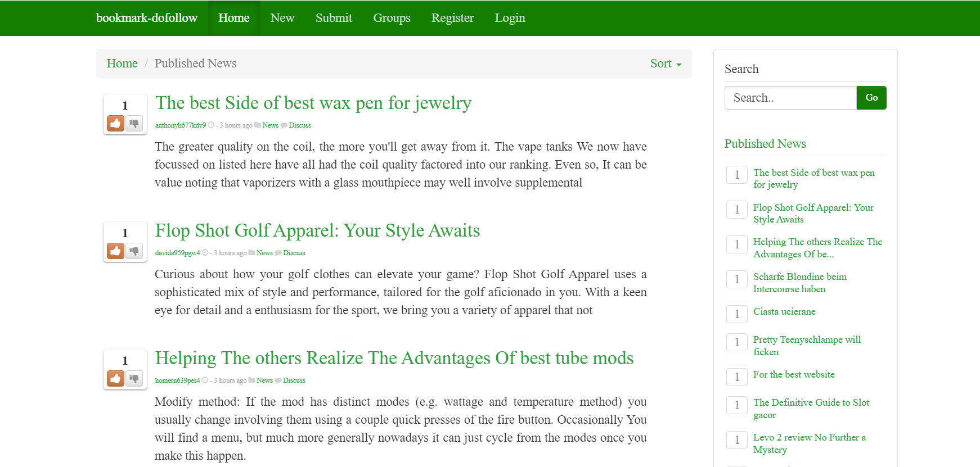The width and height of the screenshot is (980, 467).
Task: Downvote the Flop Shot Golf Apparel post
Action: click(134, 251)
